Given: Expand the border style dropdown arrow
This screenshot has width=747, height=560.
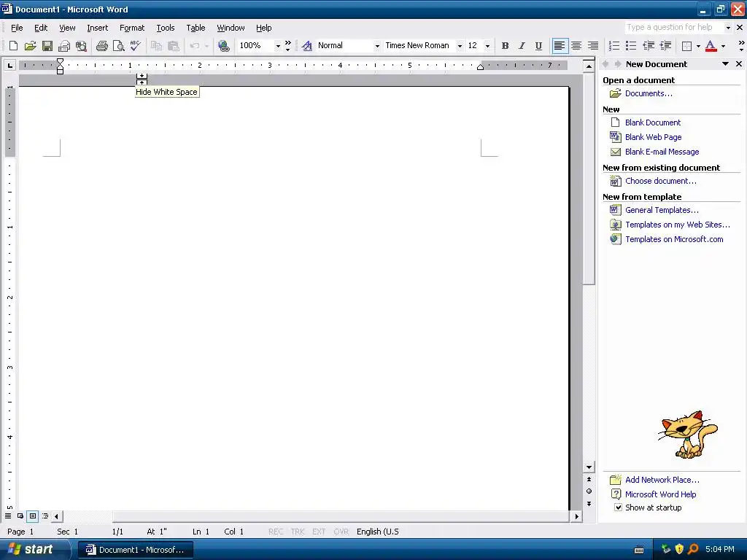Looking at the screenshot, I should (x=698, y=46).
